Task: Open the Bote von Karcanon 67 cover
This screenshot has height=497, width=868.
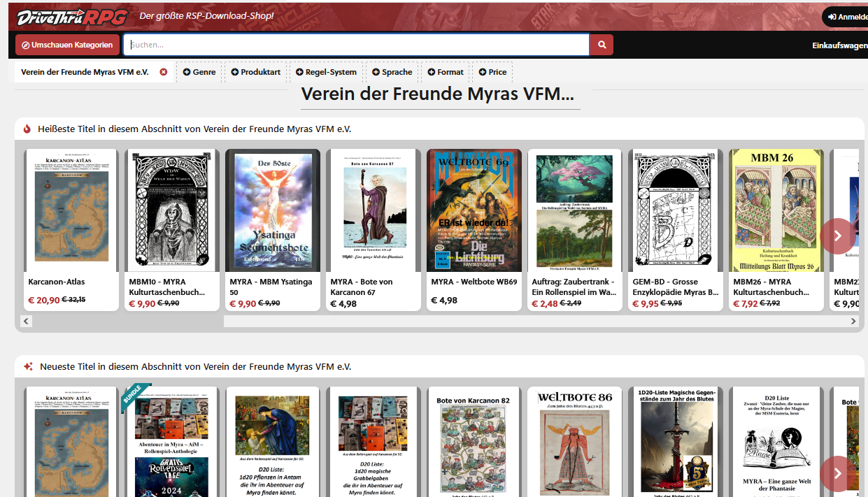Action: coord(373,210)
